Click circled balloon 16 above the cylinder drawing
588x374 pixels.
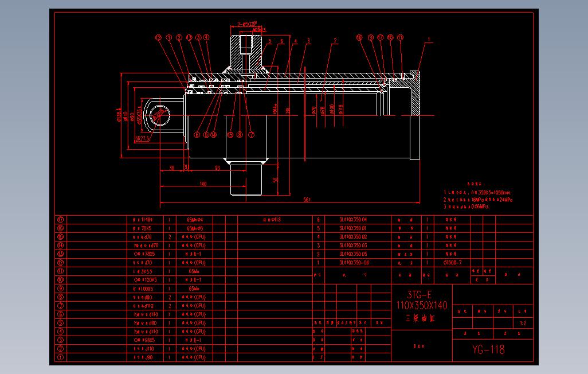(x=359, y=37)
